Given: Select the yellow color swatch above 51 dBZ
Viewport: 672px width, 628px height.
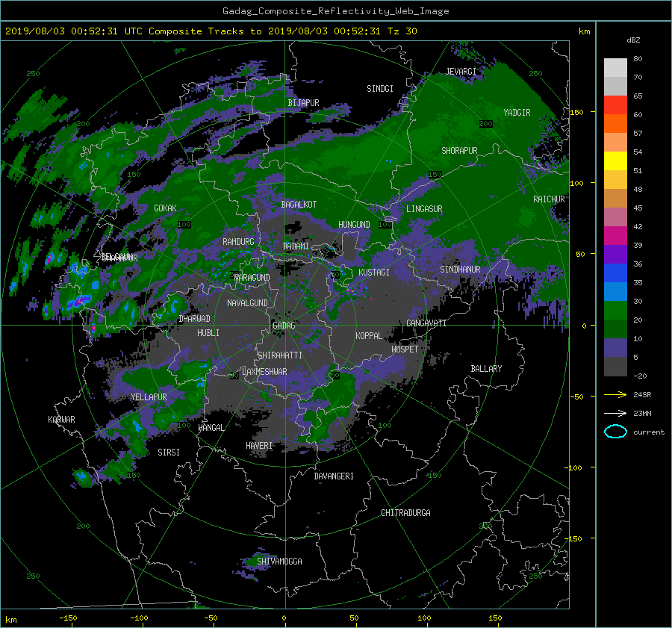Looking at the screenshot, I should [x=615, y=161].
